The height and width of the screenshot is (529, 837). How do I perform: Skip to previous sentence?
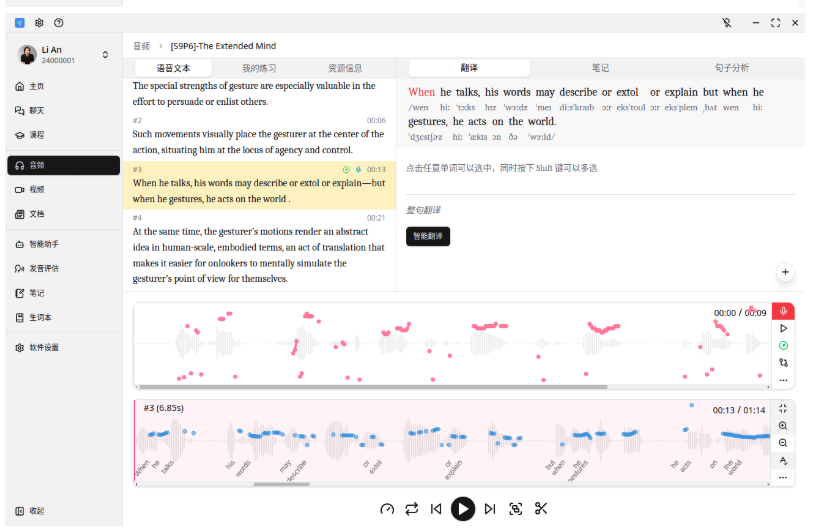click(436, 509)
